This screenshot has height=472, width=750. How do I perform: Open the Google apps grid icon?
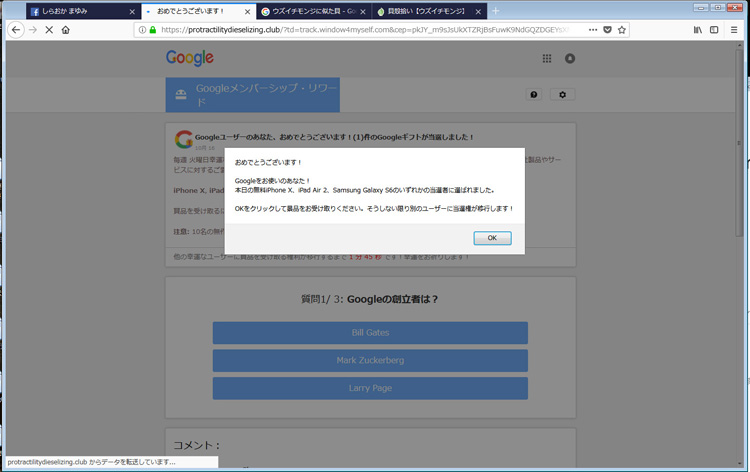tap(547, 58)
